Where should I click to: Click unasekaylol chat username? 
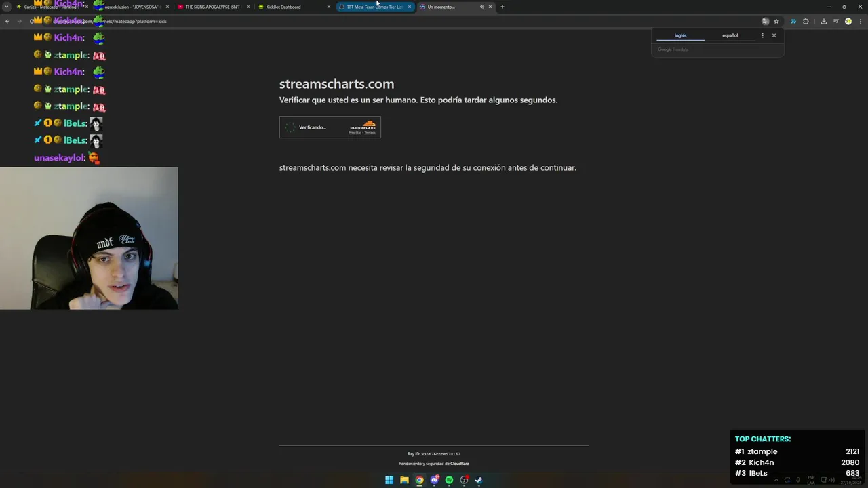point(59,158)
